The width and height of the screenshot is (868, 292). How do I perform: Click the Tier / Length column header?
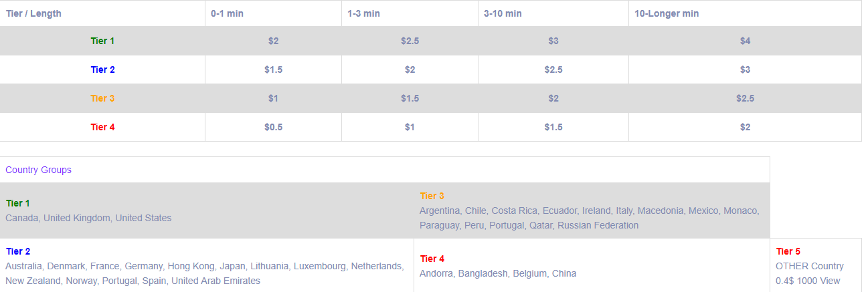click(34, 13)
